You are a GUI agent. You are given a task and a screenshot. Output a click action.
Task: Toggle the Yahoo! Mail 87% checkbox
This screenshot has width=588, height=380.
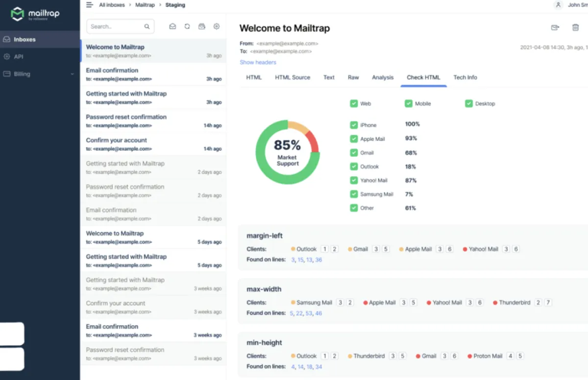[354, 180]
